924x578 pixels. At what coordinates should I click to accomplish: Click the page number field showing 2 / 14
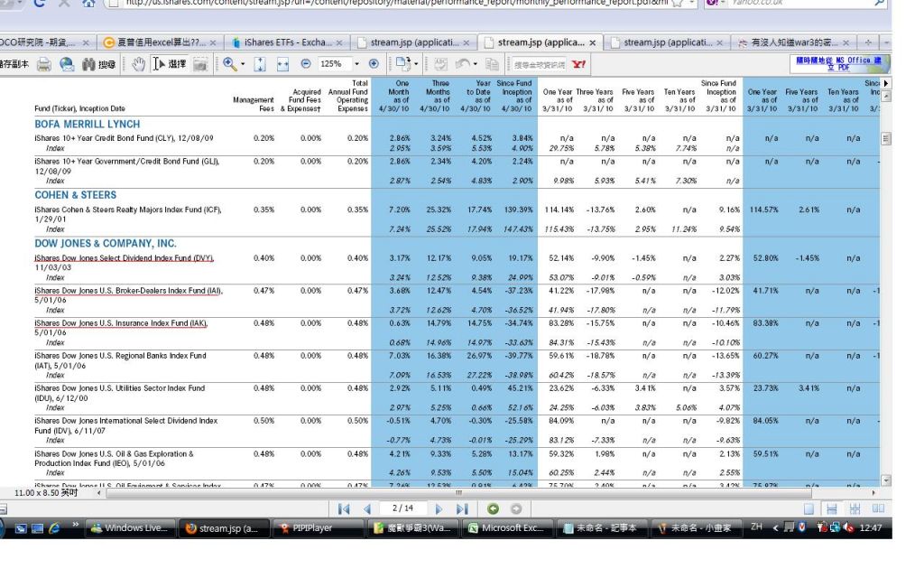coord(403,508)
